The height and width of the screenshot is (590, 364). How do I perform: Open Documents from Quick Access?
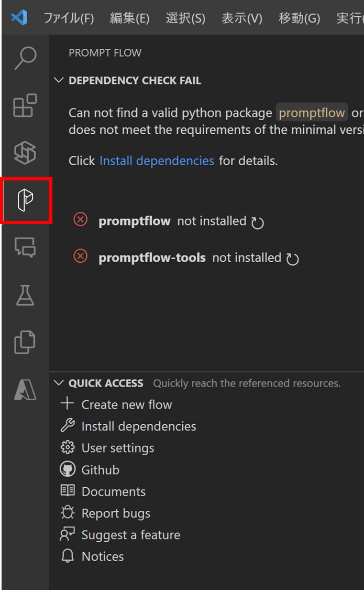pos(114,491)
